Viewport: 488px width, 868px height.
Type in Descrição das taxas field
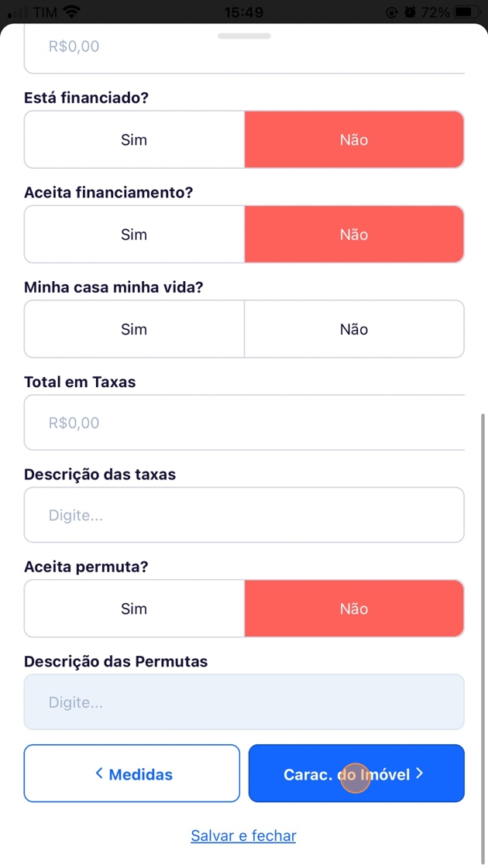click(244, 515)
